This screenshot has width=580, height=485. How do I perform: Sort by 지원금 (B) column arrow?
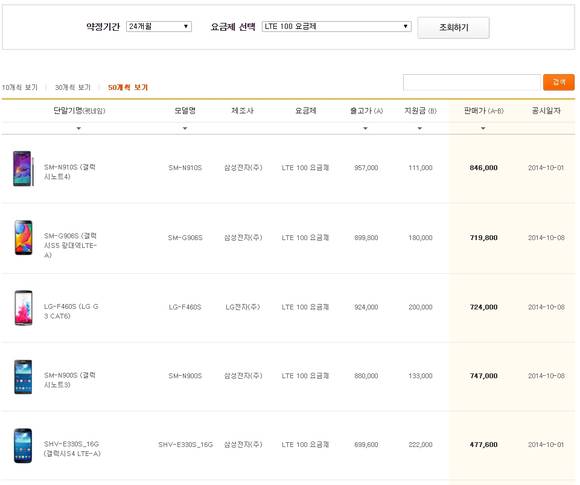click(x=420, y=128)
